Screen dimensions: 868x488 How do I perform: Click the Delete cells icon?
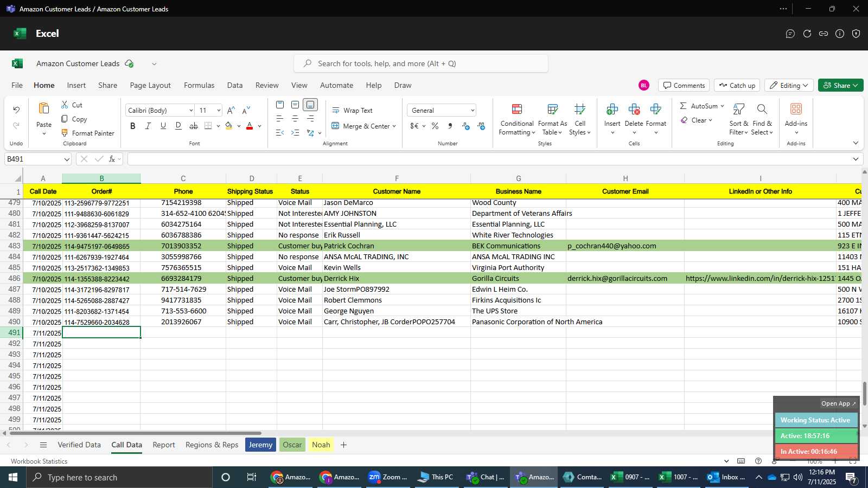pos(634,110)
